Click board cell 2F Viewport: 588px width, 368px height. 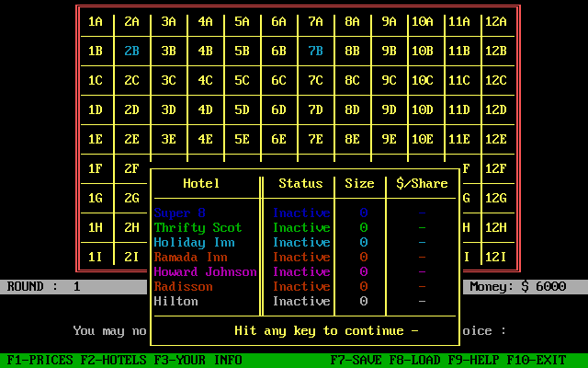[132, 168]
